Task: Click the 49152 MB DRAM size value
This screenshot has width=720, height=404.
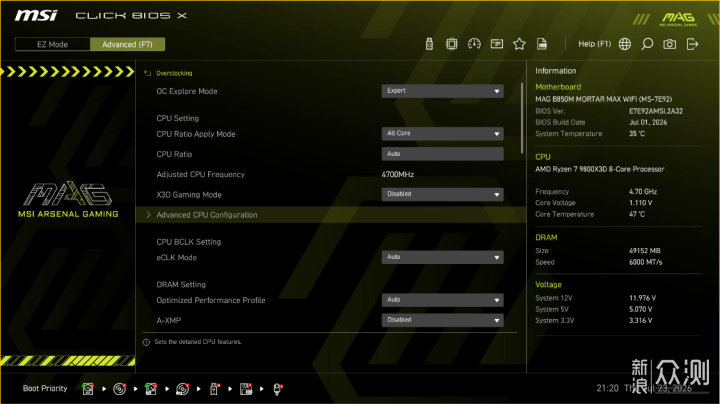Action: [645, 251]
